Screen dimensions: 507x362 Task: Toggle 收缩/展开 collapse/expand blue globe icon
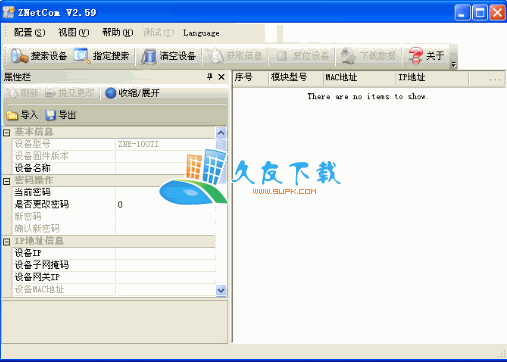[x=110, y=93]
